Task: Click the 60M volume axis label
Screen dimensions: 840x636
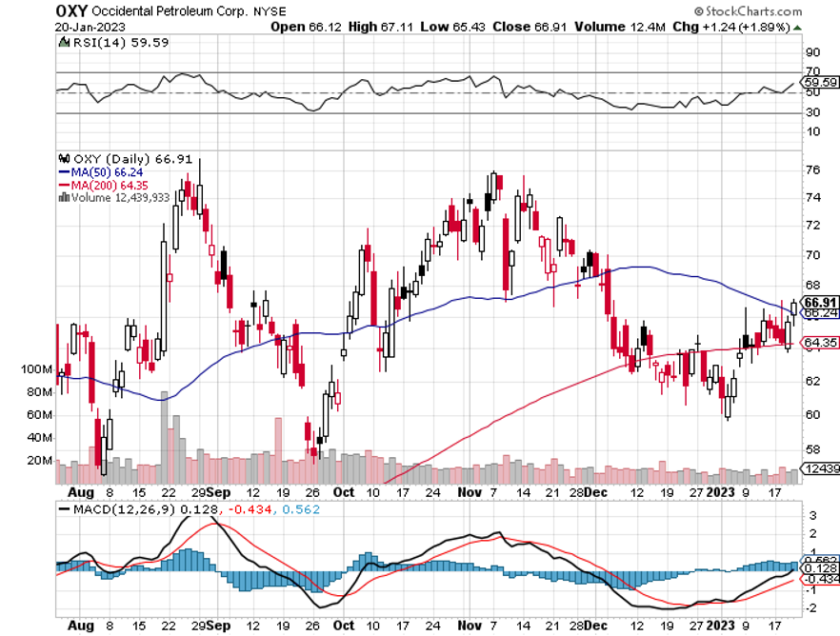Action: (x=39, y=415)
